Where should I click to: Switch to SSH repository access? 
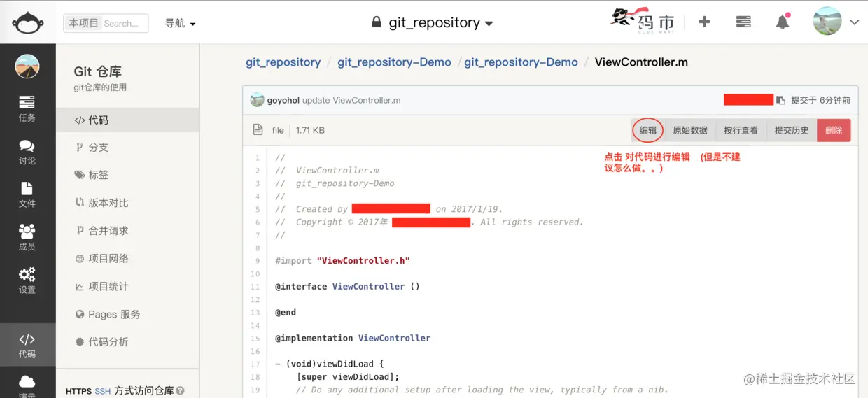(103, 391)
